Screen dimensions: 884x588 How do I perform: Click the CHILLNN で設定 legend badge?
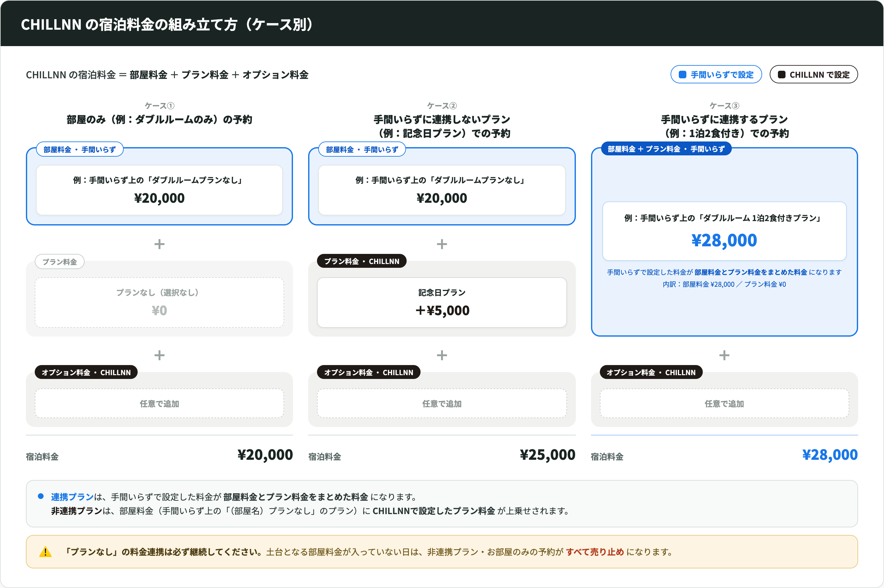[813, 74]
